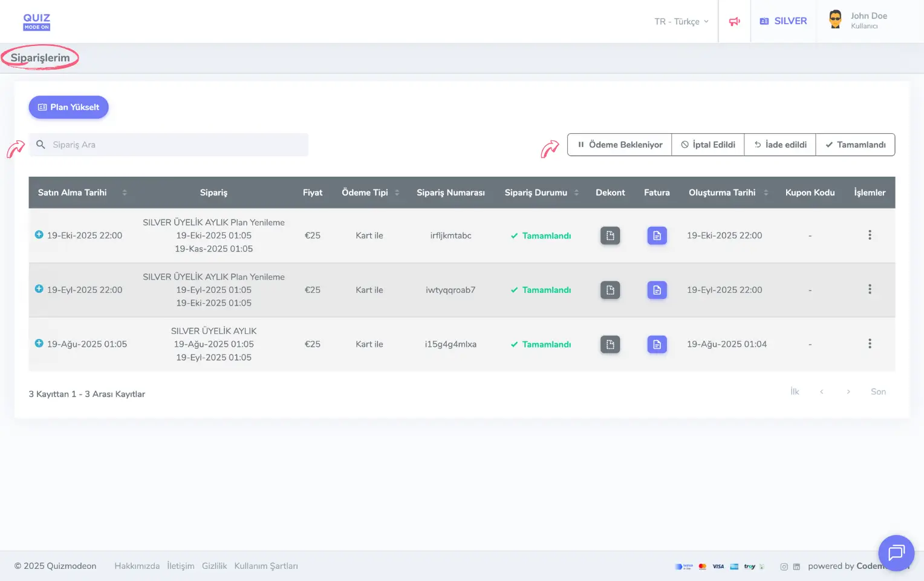The width and height of the screenshot is (924, 581).
Task: Open receipt for order i15g4g4mlxa
Action: point(610,344)
